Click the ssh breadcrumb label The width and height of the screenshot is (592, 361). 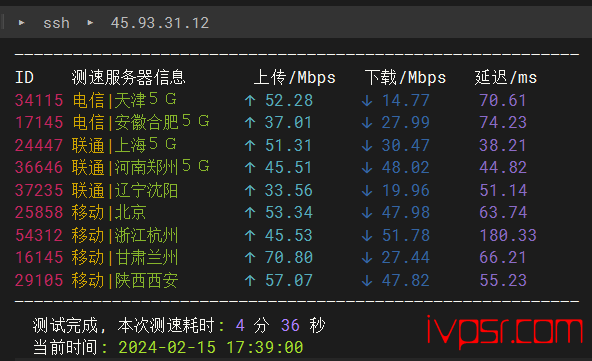[x=56, y=23]
